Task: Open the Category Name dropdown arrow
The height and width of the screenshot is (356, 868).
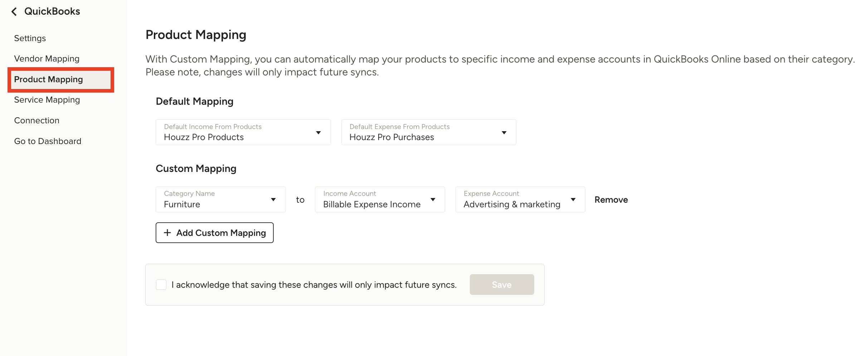Action: 273,199
